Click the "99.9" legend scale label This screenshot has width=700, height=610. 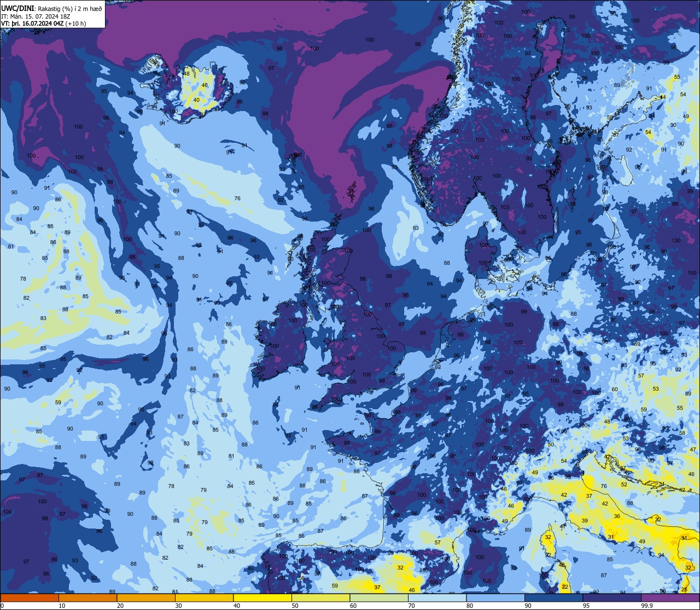click(647, 606)
